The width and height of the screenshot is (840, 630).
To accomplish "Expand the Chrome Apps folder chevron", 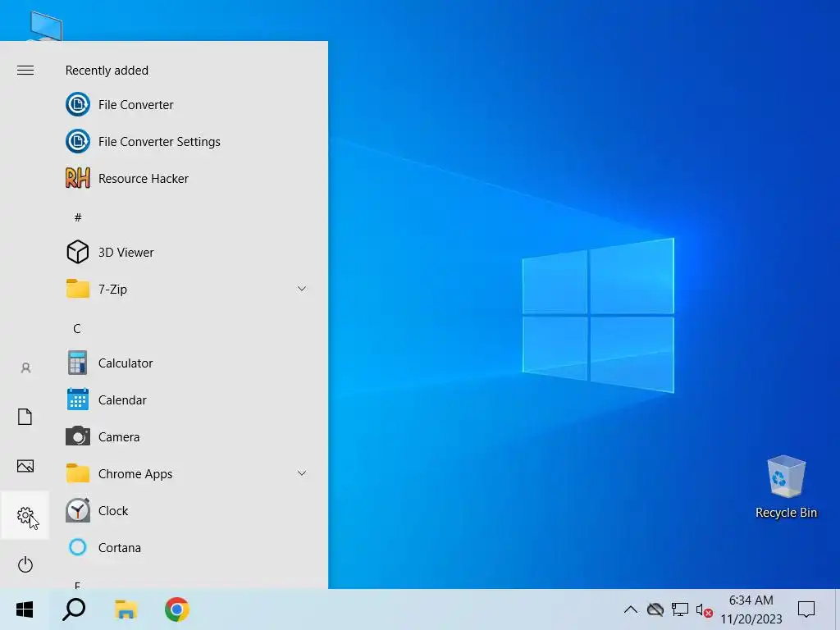I will (x=302, y=473).
